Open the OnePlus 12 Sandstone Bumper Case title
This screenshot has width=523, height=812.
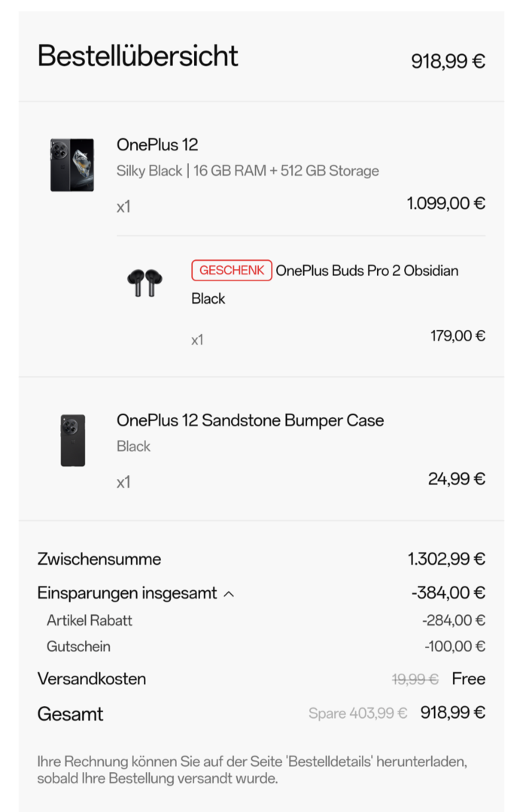click(250, 420)
